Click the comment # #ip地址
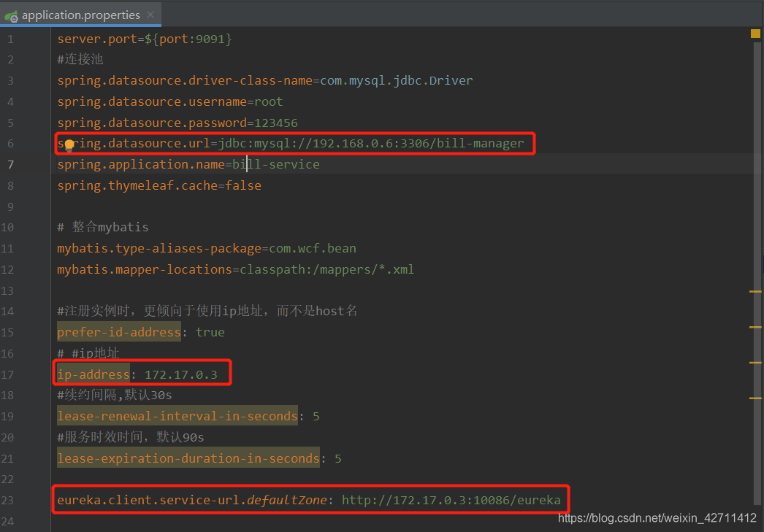The width and height of the screenshot is (764, 532). pyautogui.click(x=88, y=353)
